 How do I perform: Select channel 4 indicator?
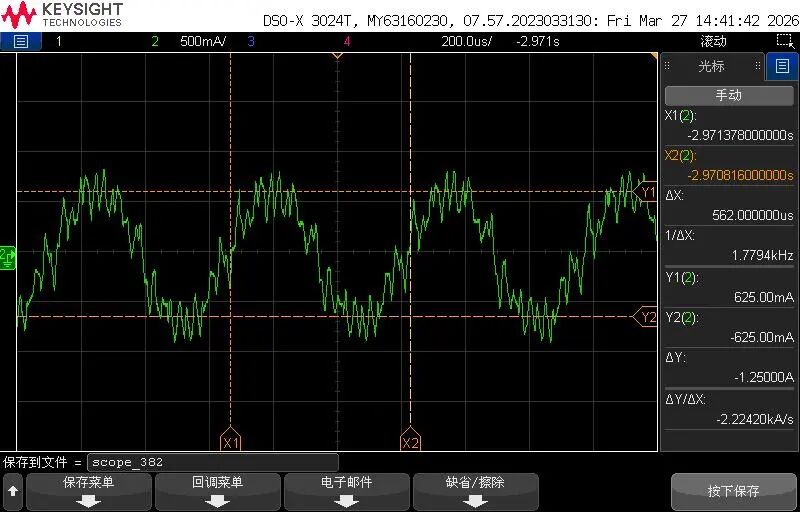[x=347, y=41]
